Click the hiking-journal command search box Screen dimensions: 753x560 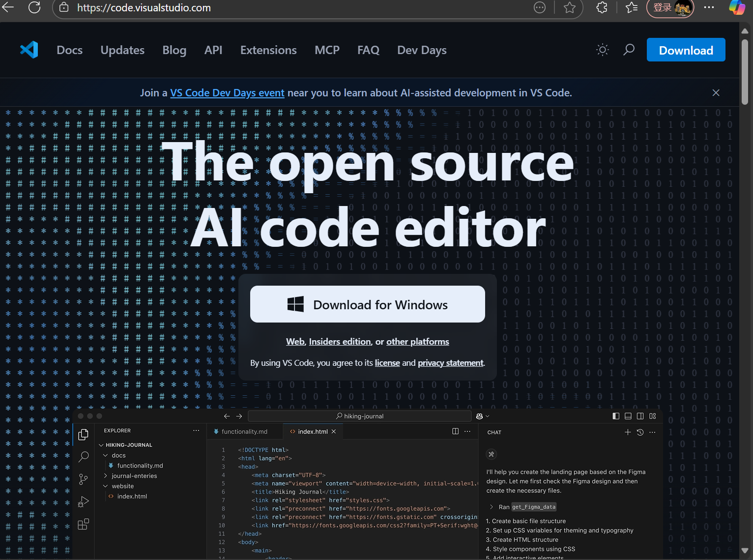pyautogui.click(x=359, y=416)
